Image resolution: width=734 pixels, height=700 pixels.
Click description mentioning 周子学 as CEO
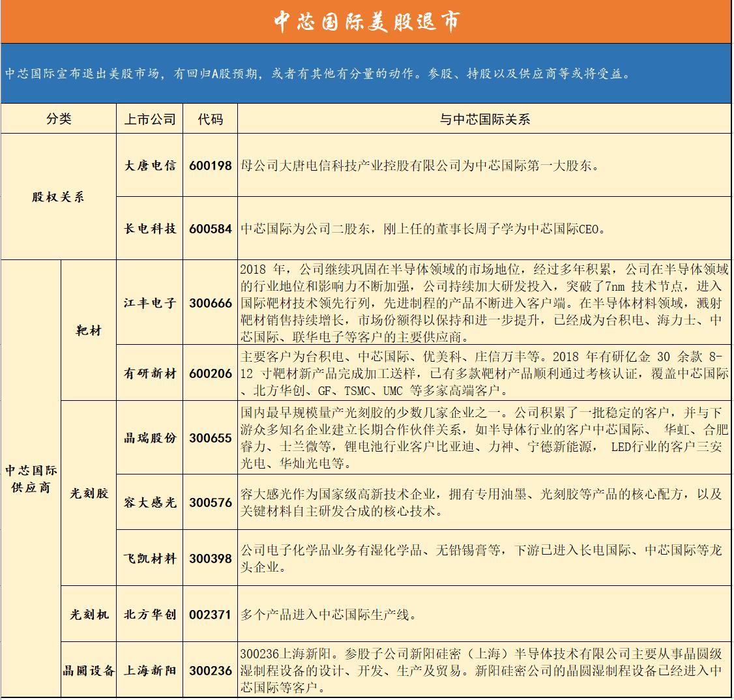[x=423, y=228]
